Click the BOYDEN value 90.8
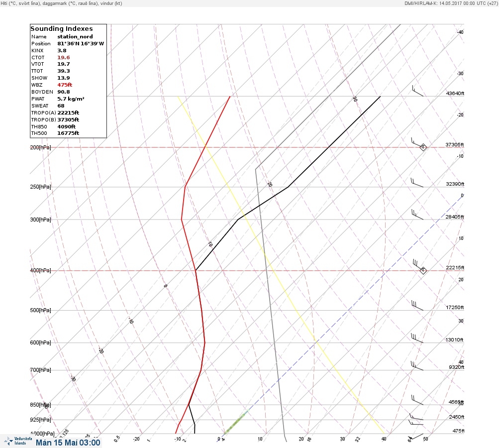 pyautogui.click(x=63, y=92)
